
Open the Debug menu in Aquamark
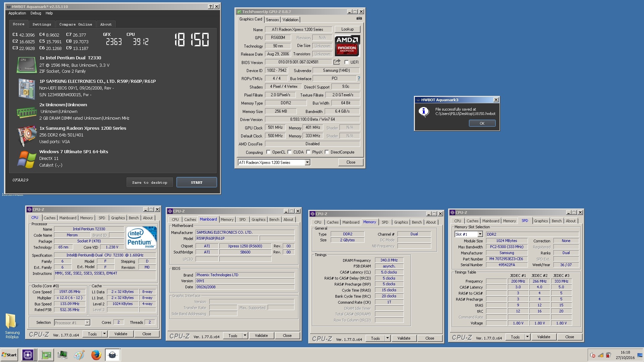(36, 13)
